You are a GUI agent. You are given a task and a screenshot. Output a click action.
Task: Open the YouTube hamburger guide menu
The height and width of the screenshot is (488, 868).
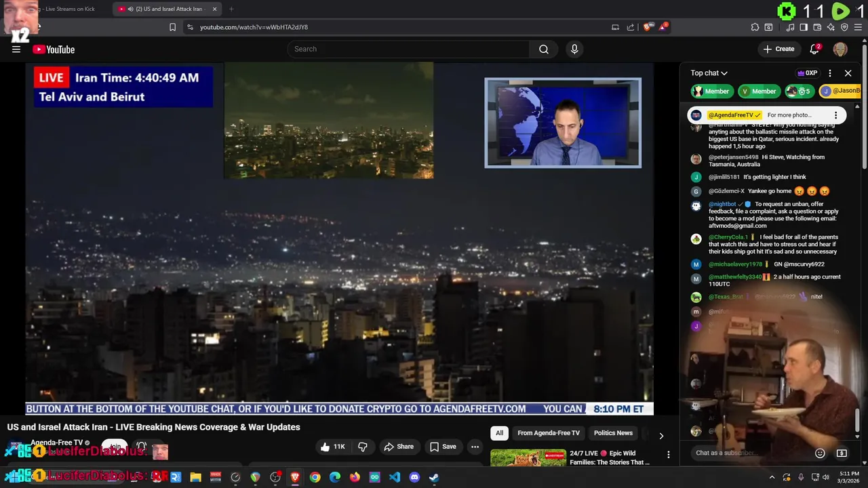coord(16,49)
